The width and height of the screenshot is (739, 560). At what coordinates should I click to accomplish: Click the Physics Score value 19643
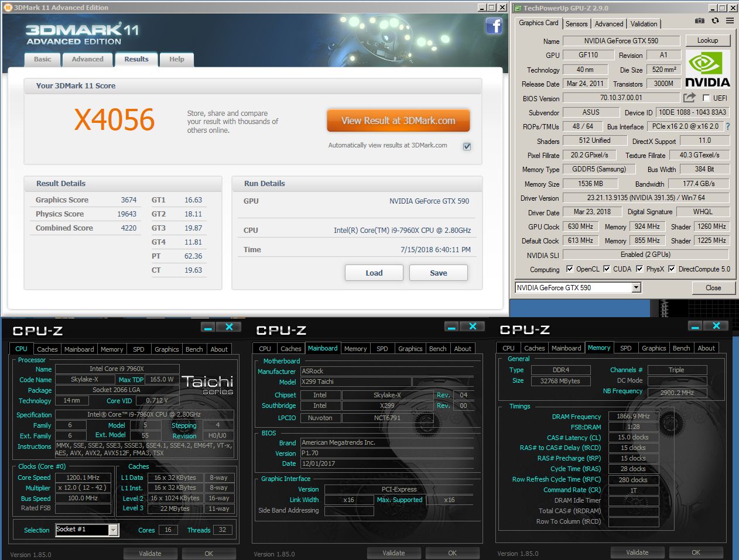126,214
